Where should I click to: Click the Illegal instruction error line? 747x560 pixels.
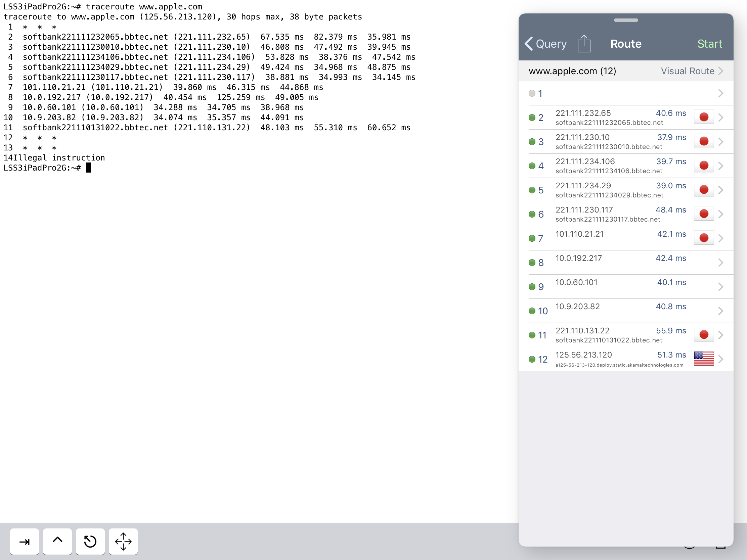pos(59,158)
